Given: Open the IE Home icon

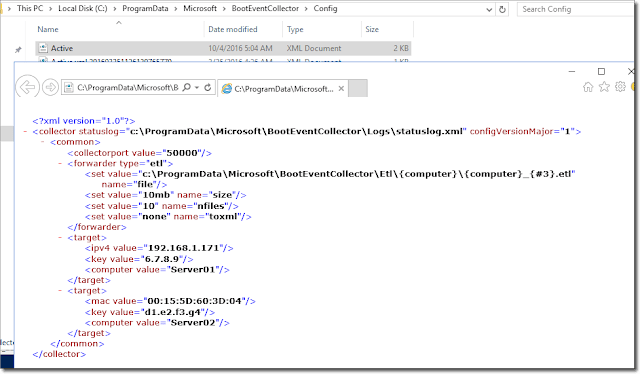Looking at the screenshot, I should (x=588, y=87).
